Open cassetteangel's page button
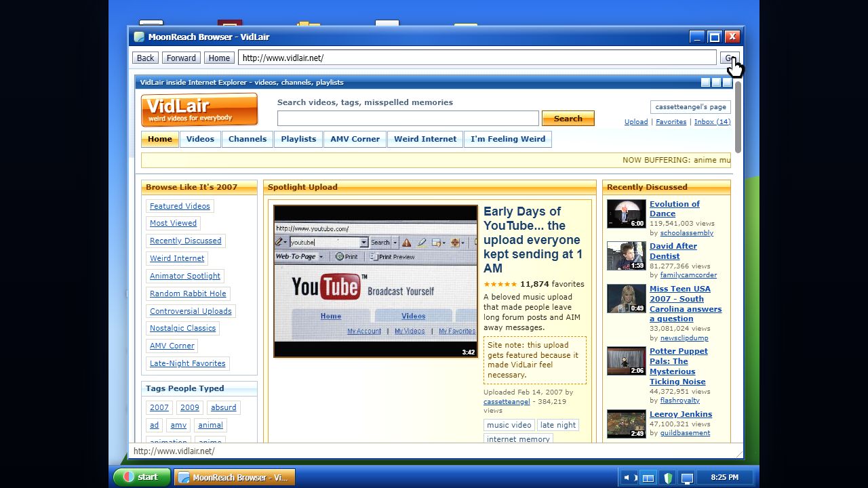Screen dimensions: 868x488 pos(690,107)
